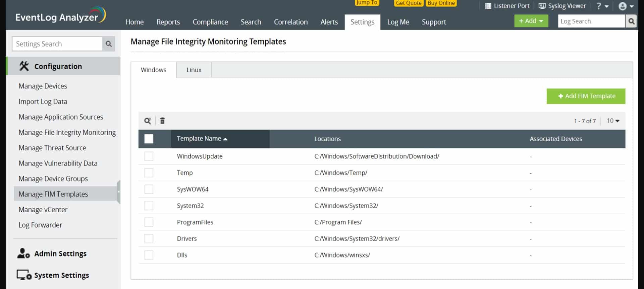Sort by Template Name arrow
The image size is (644, 289).
[225, 139]
